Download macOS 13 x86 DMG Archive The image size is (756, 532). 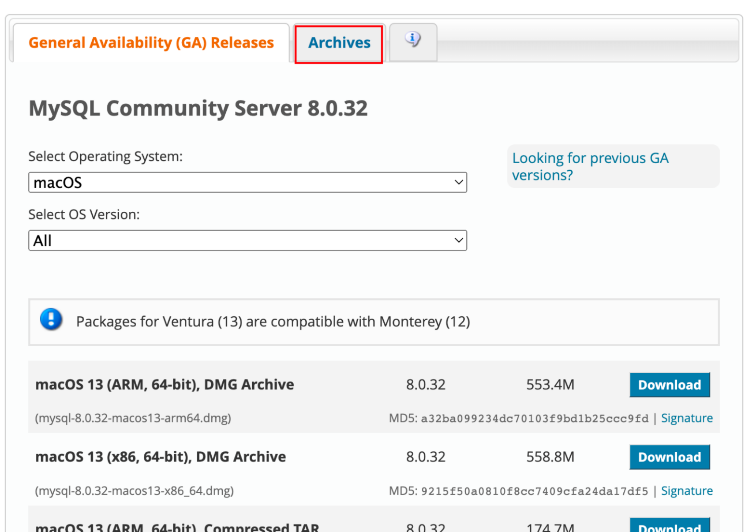[669, 457]
